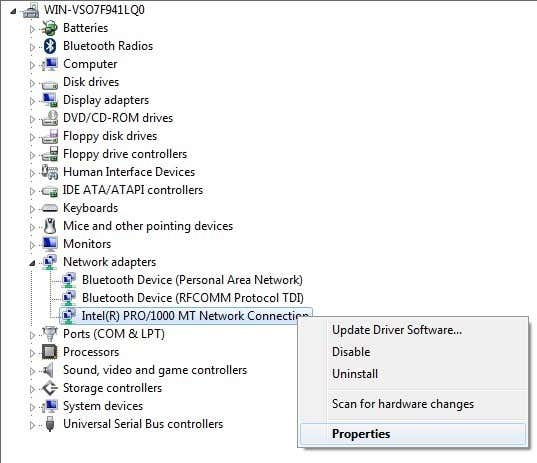The height and width of the screenshot is (463, 537).
Task: Click the Network adapters category icon
Action: (x=50, y=262)
